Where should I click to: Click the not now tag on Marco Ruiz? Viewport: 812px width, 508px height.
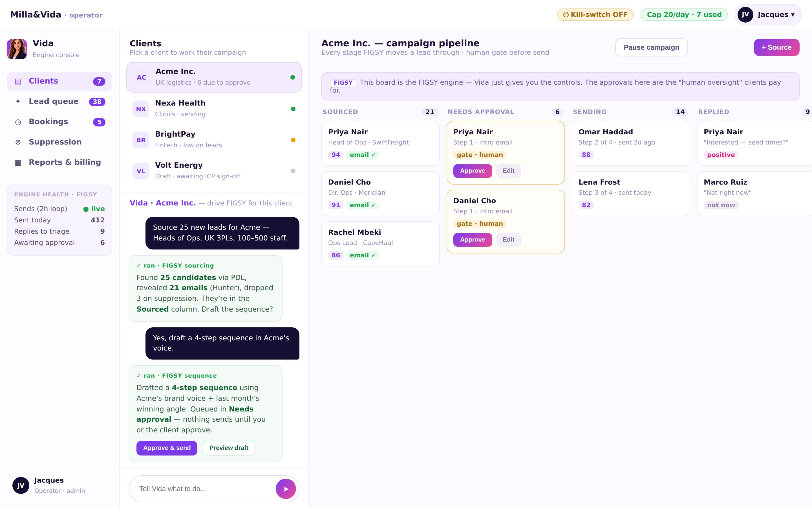(721, 205)
